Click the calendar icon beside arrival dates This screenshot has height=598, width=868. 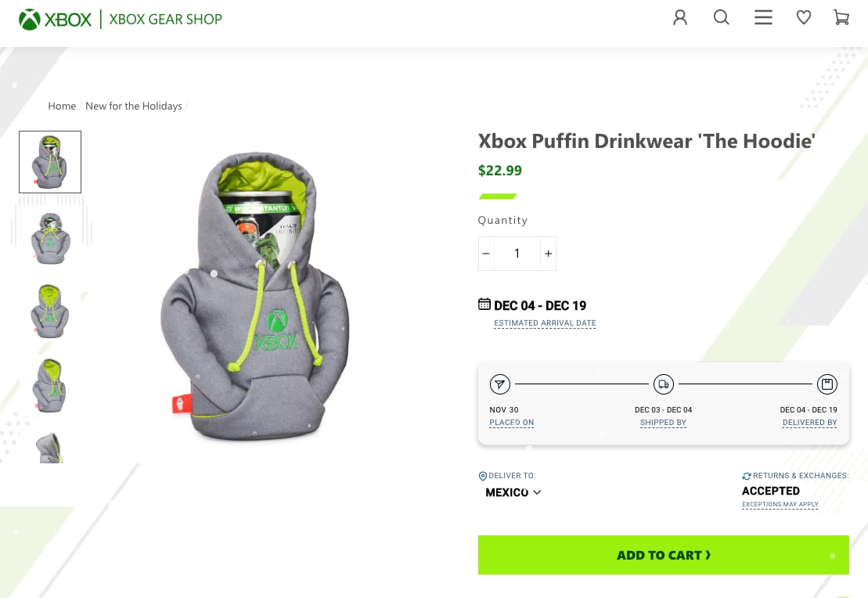coord(484,304)
